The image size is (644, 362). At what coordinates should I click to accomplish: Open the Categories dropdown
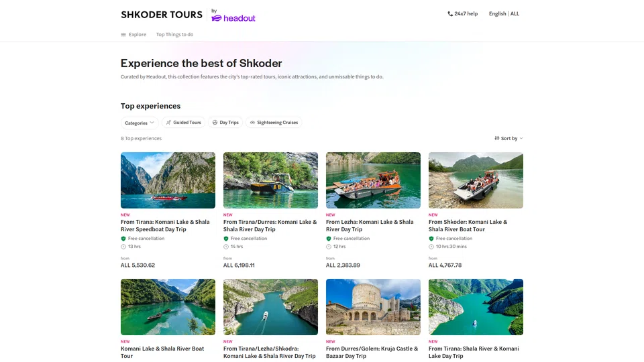[x=140, y=123]
